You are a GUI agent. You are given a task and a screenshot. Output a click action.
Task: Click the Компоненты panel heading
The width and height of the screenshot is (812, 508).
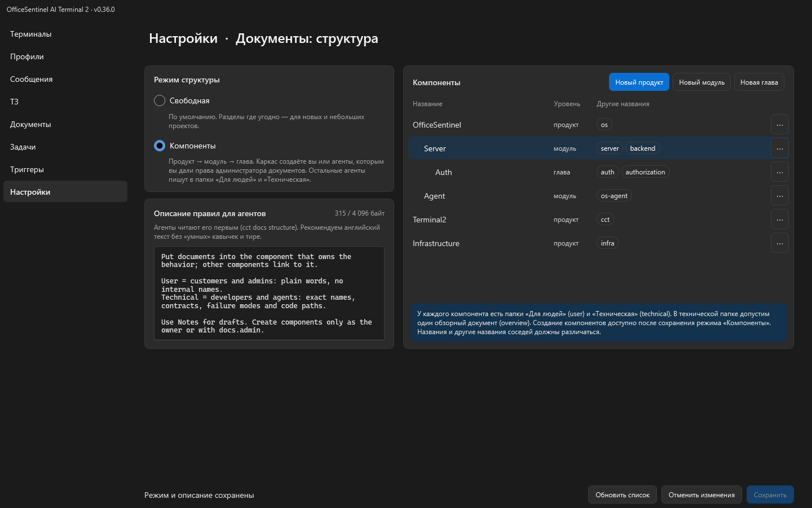(x=436, y=82)
